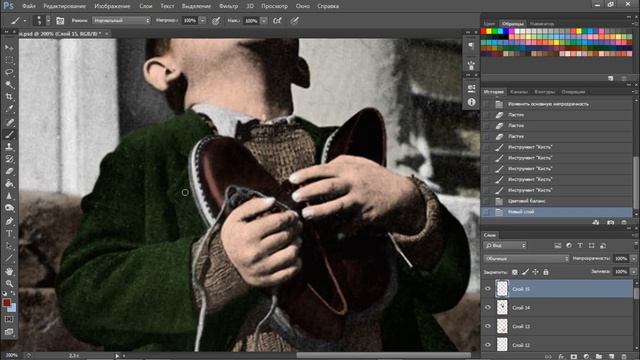This screenshot has height=360, width=640.
Task: Select the Brush tool in toolbox
Action: tap(9, 134)
